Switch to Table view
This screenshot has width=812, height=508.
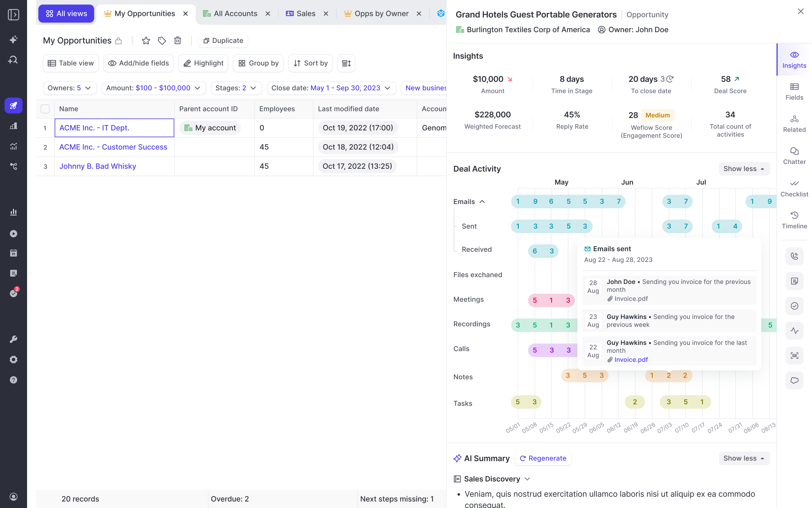(x=71, y=63)
